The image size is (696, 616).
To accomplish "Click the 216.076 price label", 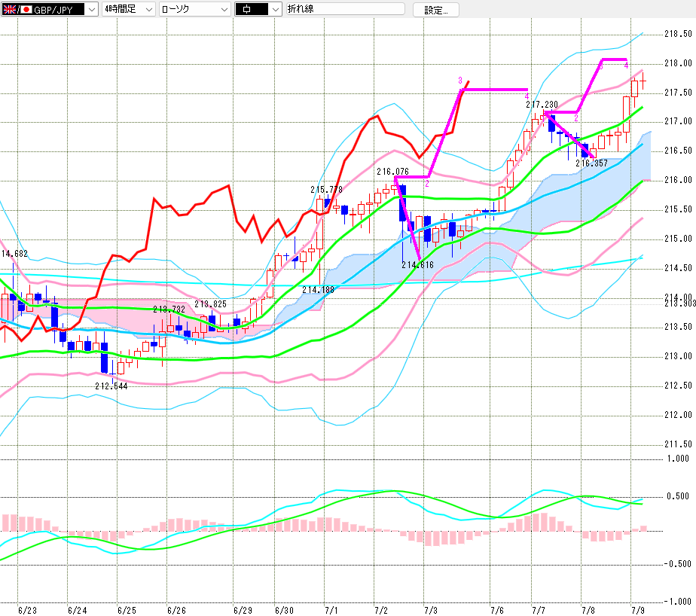I will (x=393, y=172).
